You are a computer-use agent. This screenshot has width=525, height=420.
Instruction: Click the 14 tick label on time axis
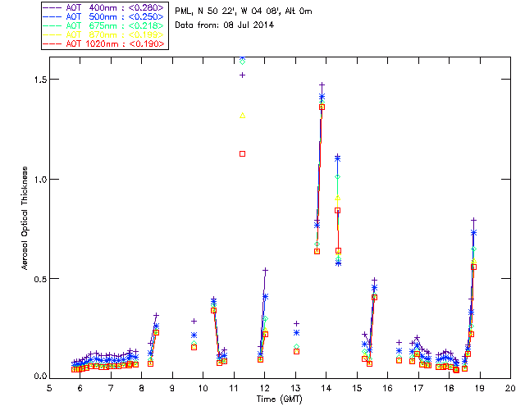pos(326,389)
